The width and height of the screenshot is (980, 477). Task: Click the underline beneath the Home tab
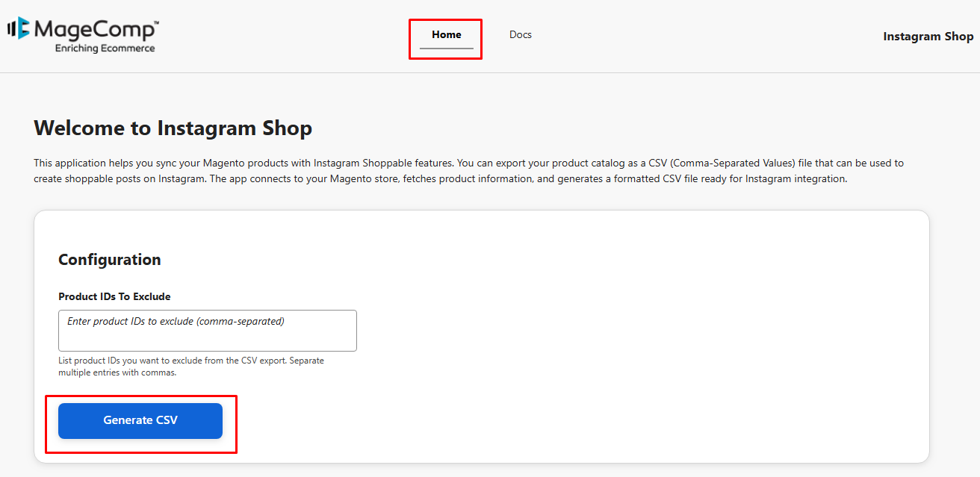[446, 49]
